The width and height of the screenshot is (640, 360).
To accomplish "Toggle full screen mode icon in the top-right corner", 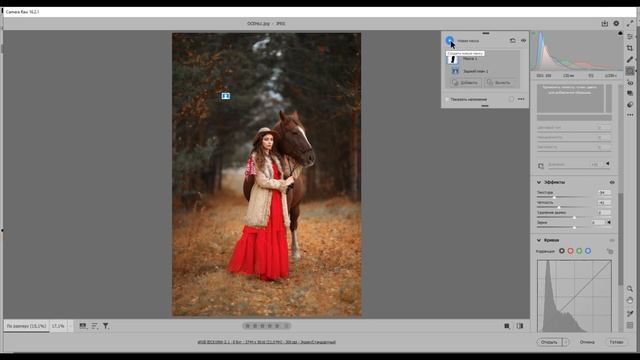I will click(630, 24).
